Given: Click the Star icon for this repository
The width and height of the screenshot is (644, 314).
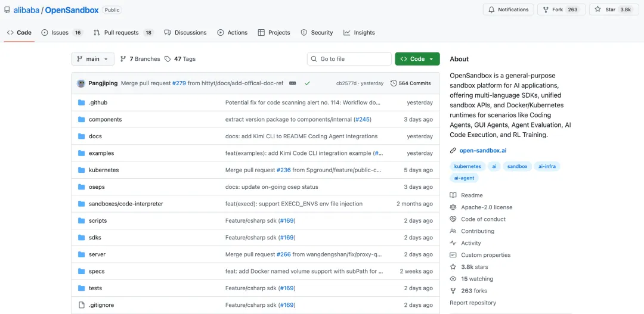Looking at the screenshot, I should point(598,10).
